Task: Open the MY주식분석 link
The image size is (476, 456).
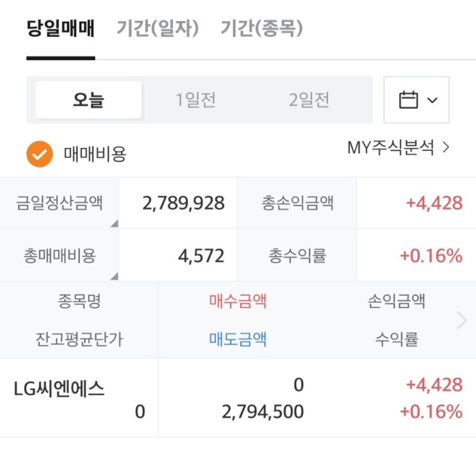Action: pyautogui.click(x=398, y=148)
